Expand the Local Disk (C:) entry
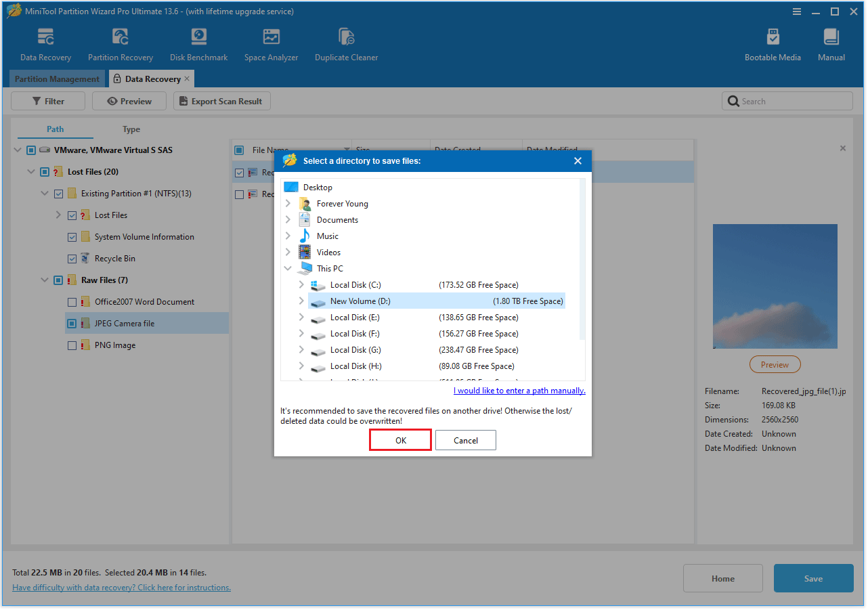 click(x=301, y=284)
